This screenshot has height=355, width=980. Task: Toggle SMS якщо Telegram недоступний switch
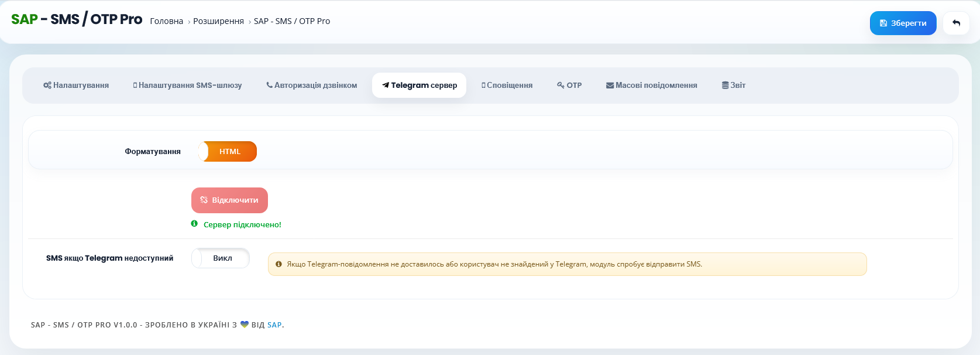(221, 258)
